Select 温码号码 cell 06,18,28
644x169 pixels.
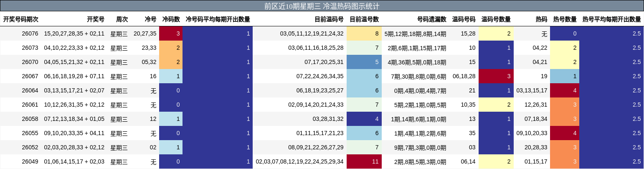coord(464,76)
